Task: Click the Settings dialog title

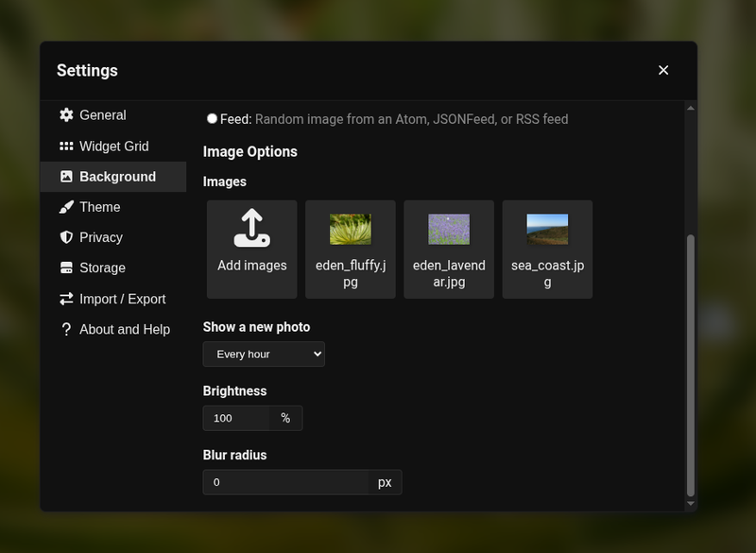Action: coord(87,70)
